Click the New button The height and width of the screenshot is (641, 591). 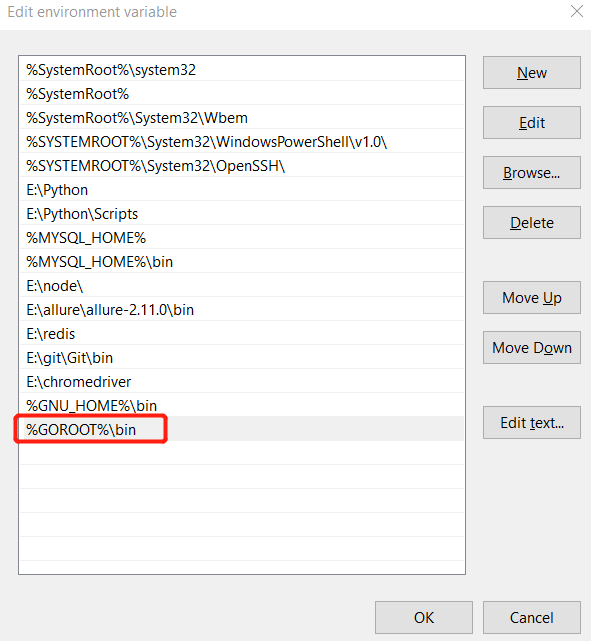click(531, 72)
